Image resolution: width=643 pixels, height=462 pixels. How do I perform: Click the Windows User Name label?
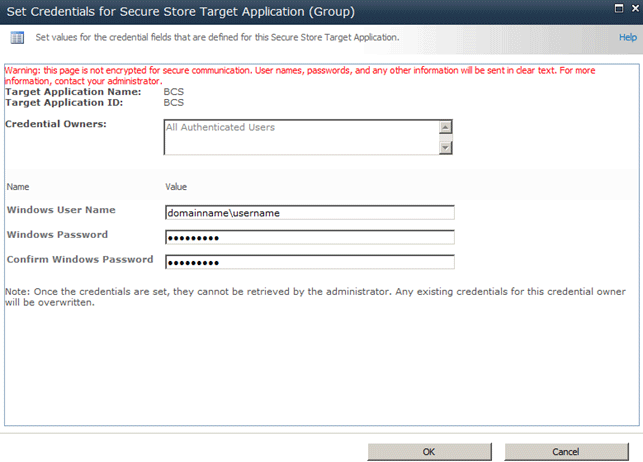pos(61,210)
